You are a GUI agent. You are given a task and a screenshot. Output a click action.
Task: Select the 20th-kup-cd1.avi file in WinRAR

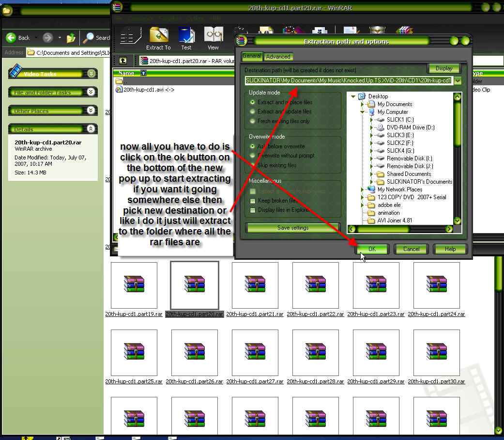tap(145, 90)
